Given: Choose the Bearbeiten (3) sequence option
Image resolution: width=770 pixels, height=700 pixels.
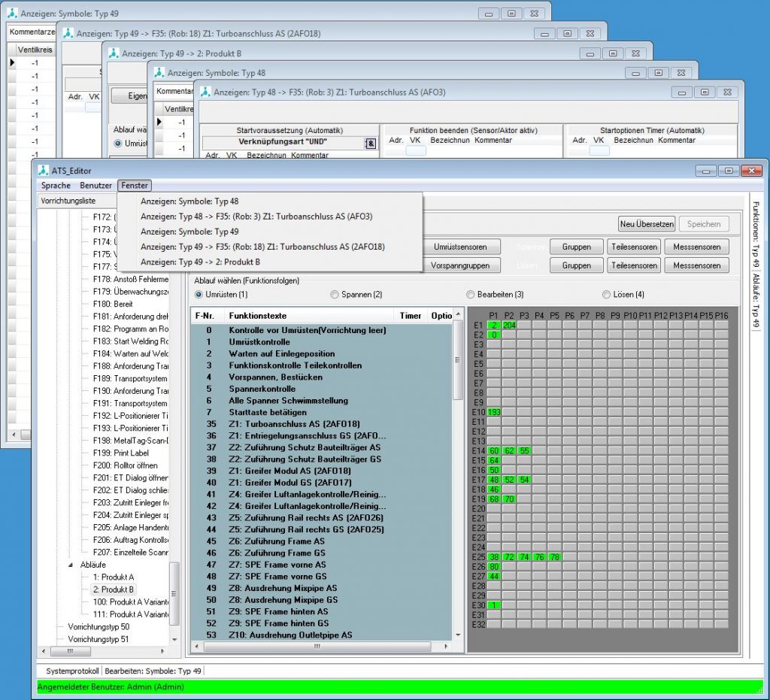Looking at the screenshot, I should tap(471, 295).
